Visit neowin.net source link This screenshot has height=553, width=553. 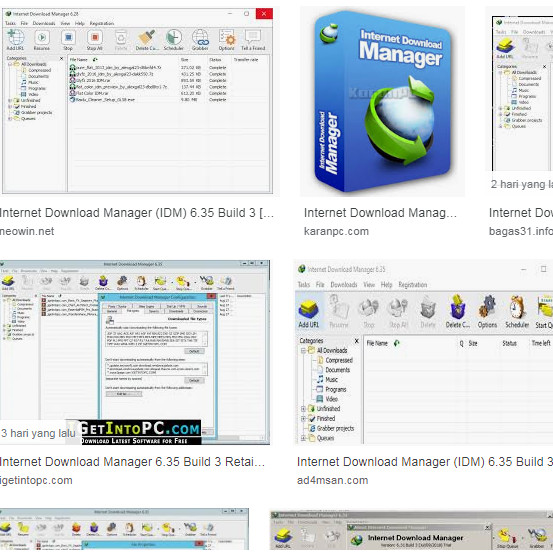(x=27, y=231)
